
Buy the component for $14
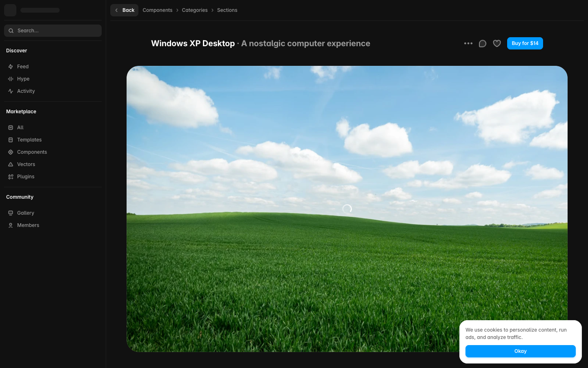(525, 43)
